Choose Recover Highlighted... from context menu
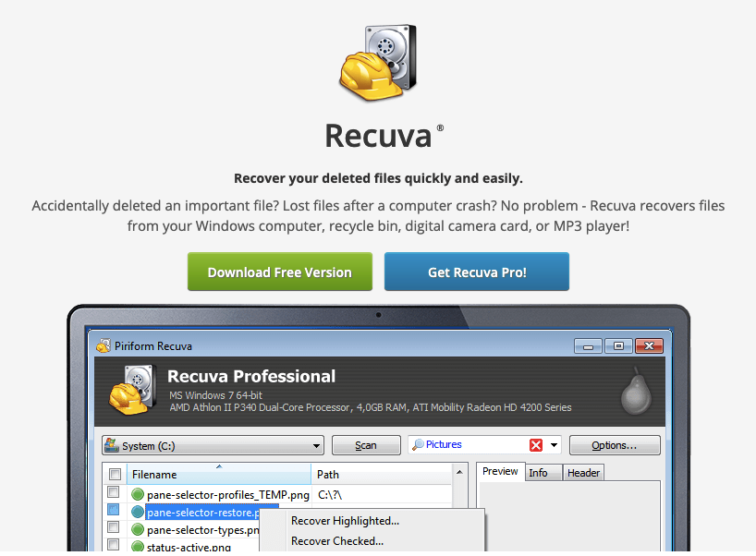Viewport: 756px width, 556px height. tap(345, 521)
